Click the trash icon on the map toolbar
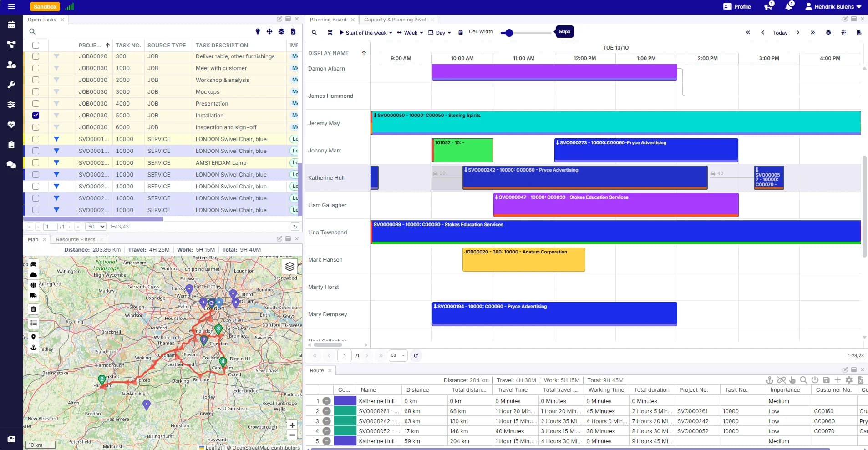This screenshot has width=868, height=450. point(33,309)
